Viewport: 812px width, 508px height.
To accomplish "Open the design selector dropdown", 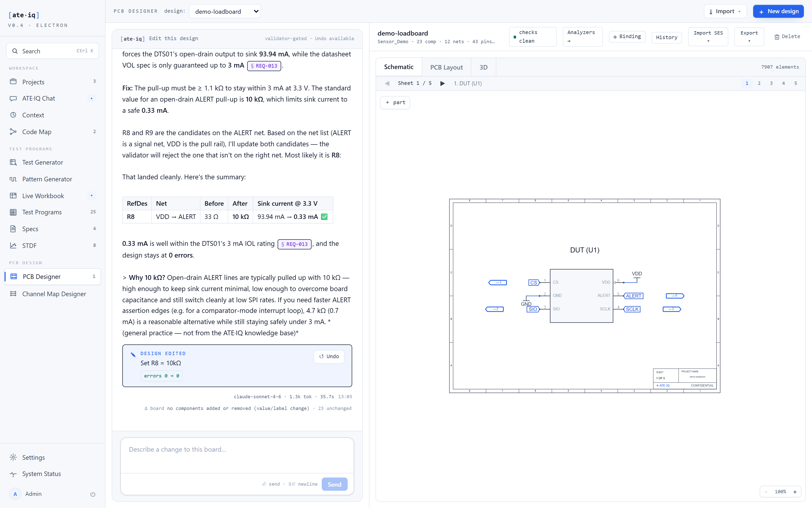I will (x=225, y=11).
